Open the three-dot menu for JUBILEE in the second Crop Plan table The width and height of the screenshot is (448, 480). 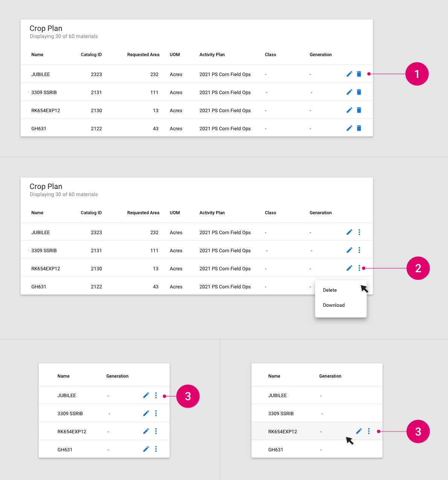(x=359, y=232)
